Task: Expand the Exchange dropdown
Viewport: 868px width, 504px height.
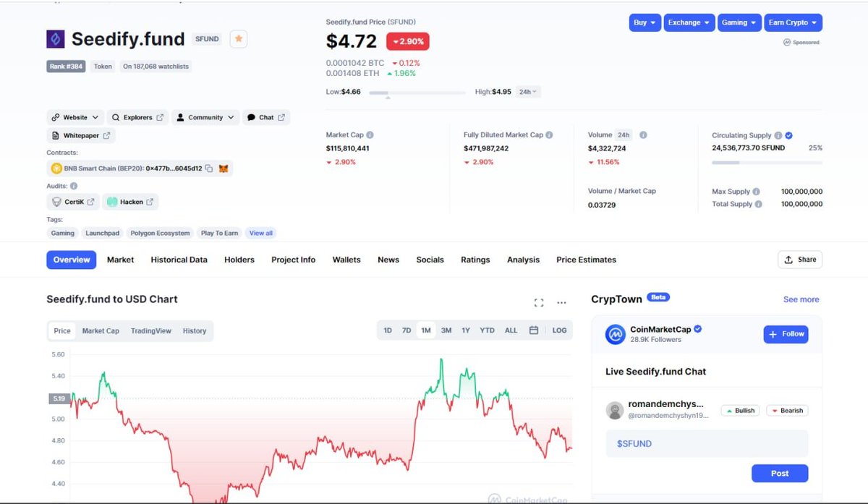Action: point(689,22)
